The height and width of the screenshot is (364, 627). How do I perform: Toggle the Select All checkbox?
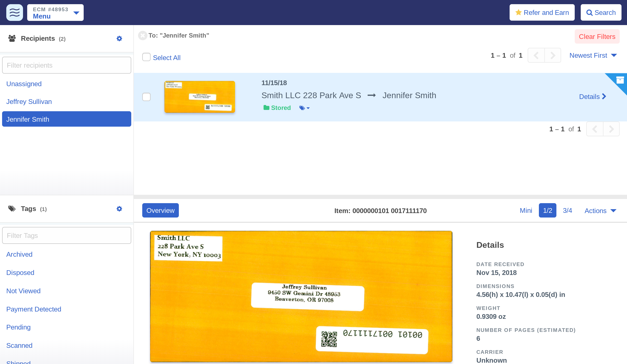146,57
